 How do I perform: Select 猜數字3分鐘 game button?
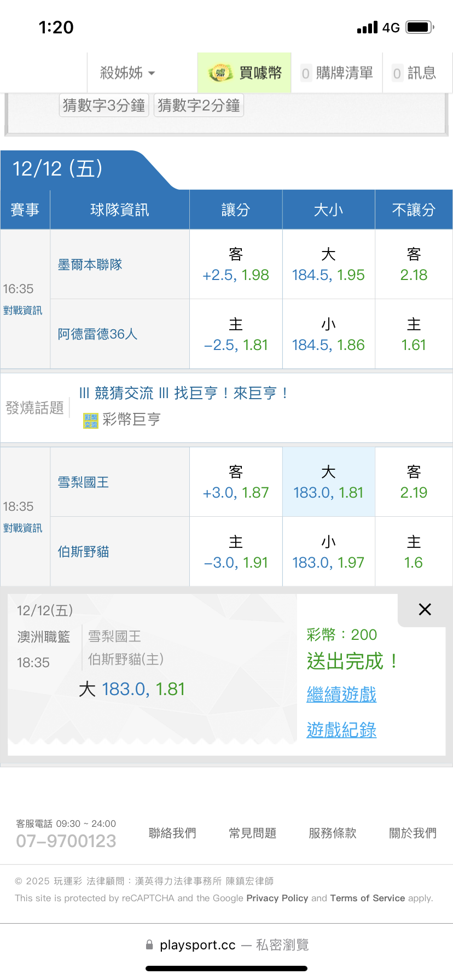[x=104, y=105]
